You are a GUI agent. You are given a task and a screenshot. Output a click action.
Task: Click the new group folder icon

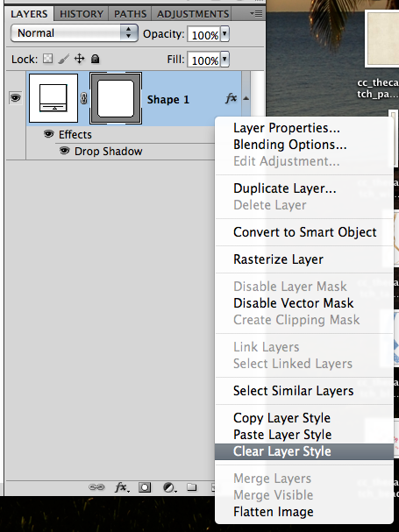[x=191, y=487]
